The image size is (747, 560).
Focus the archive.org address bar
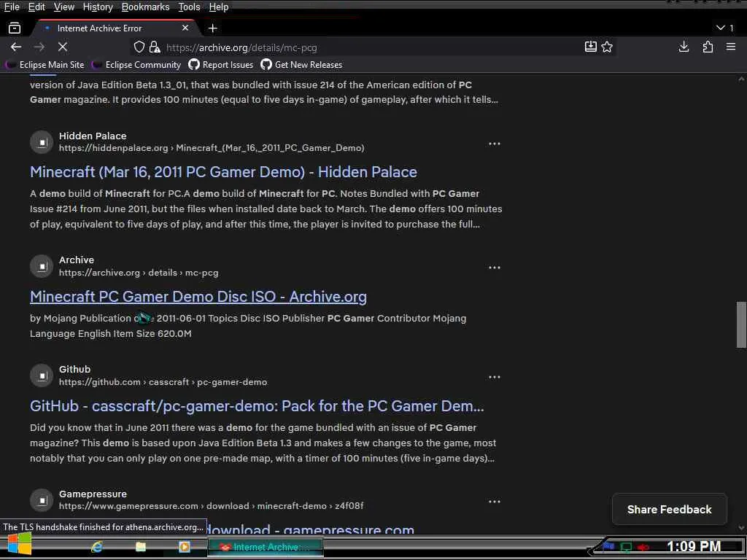[x=371, y=47]
